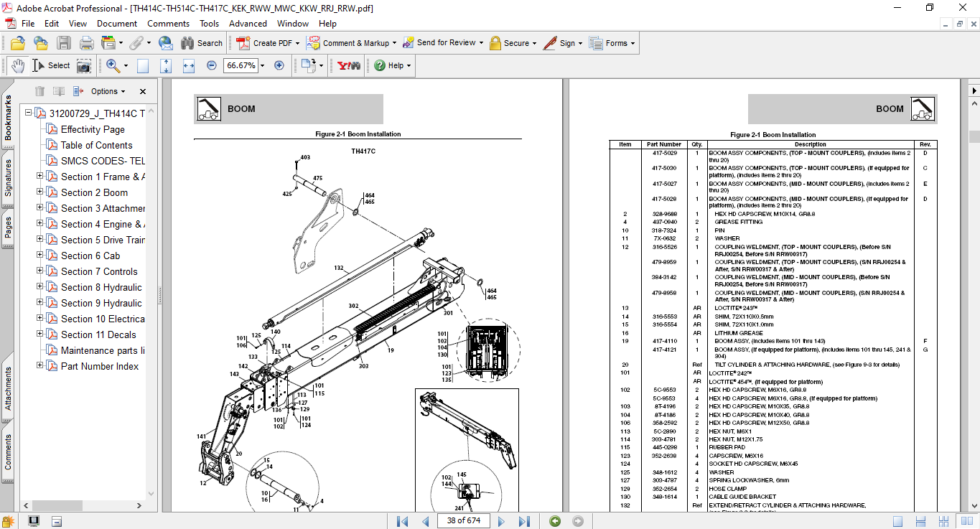Switch to the Pages side tab
Screen dimensions: 980x529
(x=9, y=228)
